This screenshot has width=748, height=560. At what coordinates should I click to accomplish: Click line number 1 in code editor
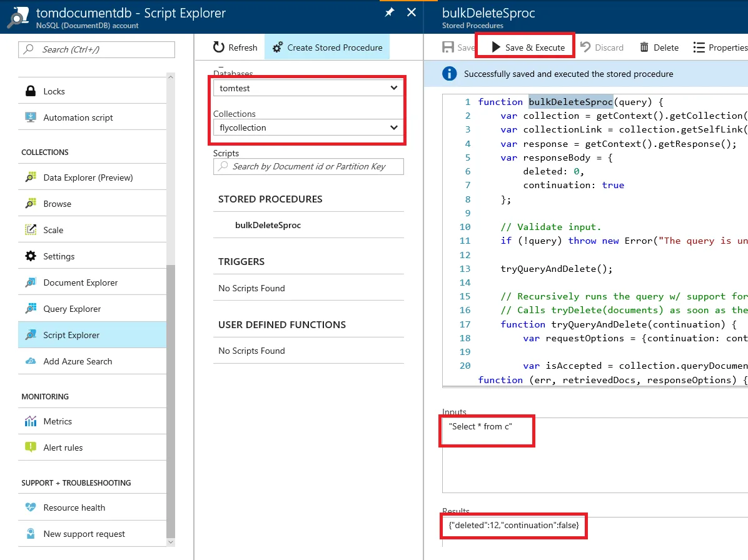[x=468, y=102]
